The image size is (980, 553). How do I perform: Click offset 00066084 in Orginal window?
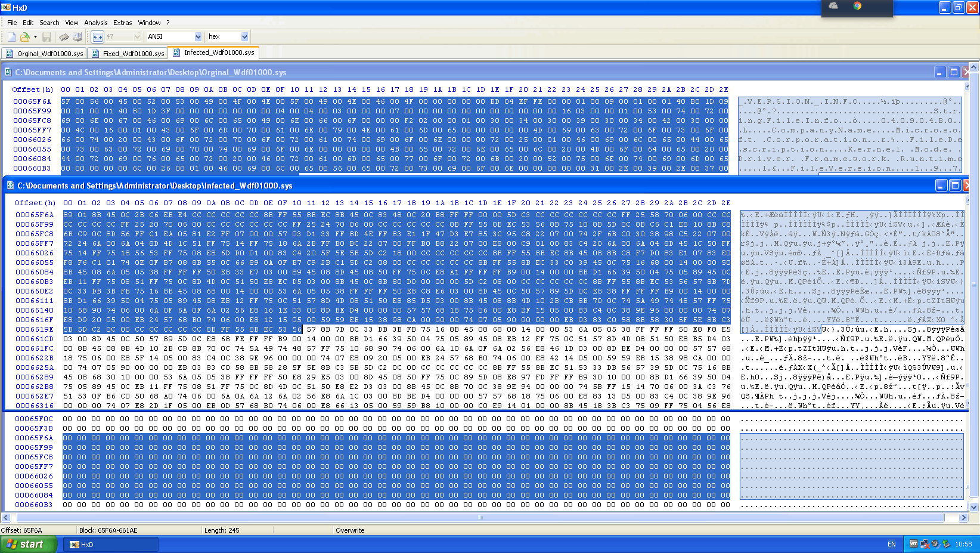32,159
